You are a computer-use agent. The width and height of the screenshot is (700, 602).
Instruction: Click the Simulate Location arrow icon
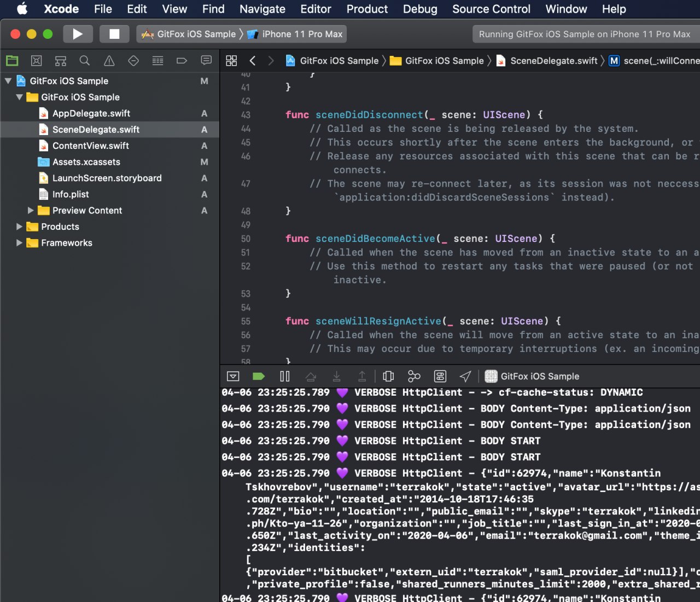pos(465,377)
